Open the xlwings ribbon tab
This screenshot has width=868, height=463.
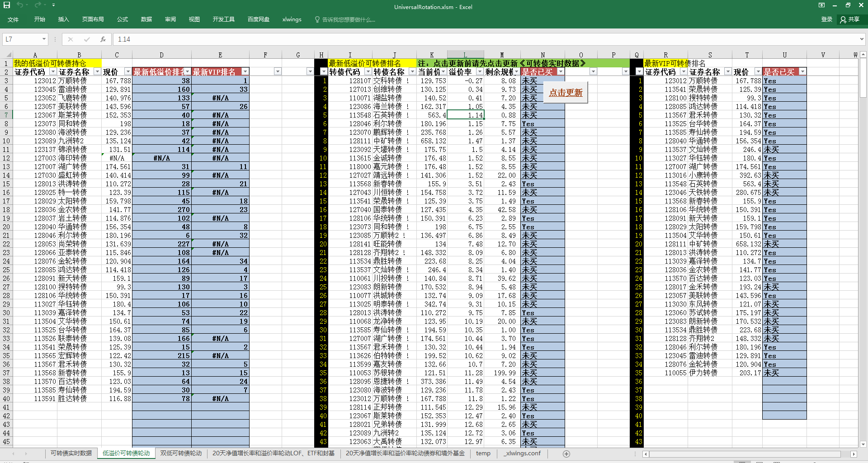tap(292, 19)
